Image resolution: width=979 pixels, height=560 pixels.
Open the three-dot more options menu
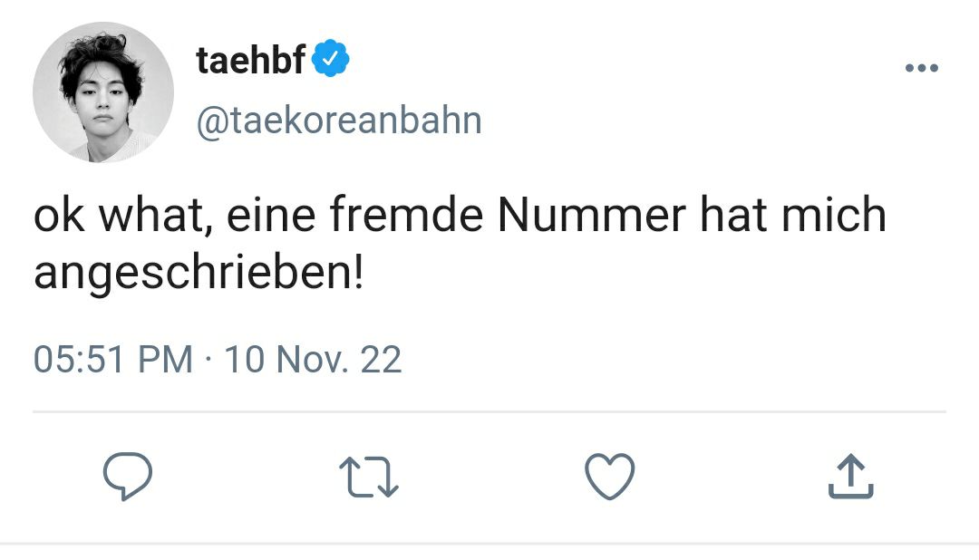[922, 67]
